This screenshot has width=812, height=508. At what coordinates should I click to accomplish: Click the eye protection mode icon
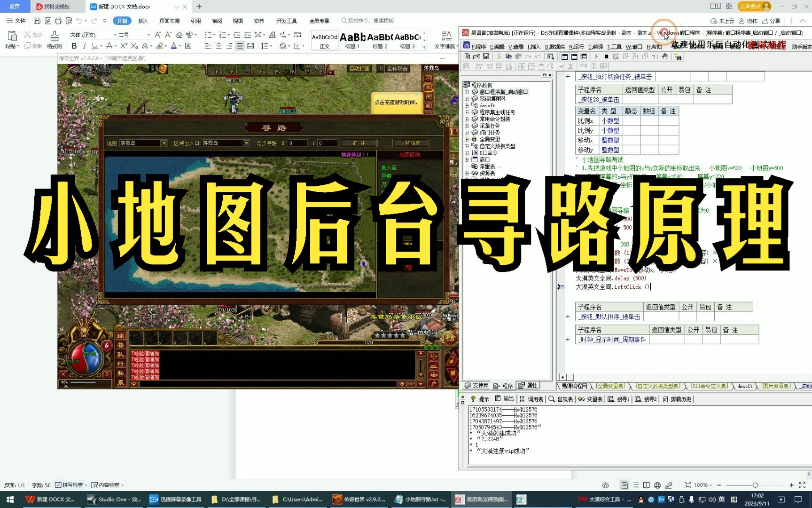click(x=606, y=485)
